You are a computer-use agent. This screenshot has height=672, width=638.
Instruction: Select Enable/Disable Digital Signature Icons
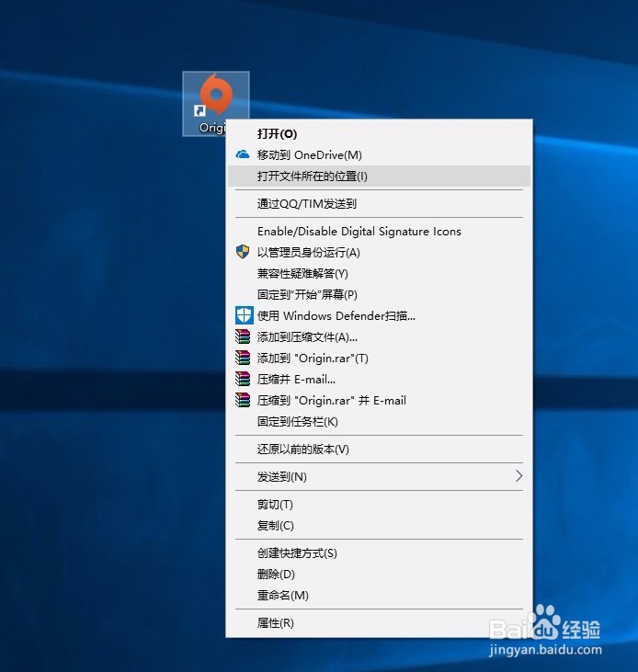[x=379, y=232]
